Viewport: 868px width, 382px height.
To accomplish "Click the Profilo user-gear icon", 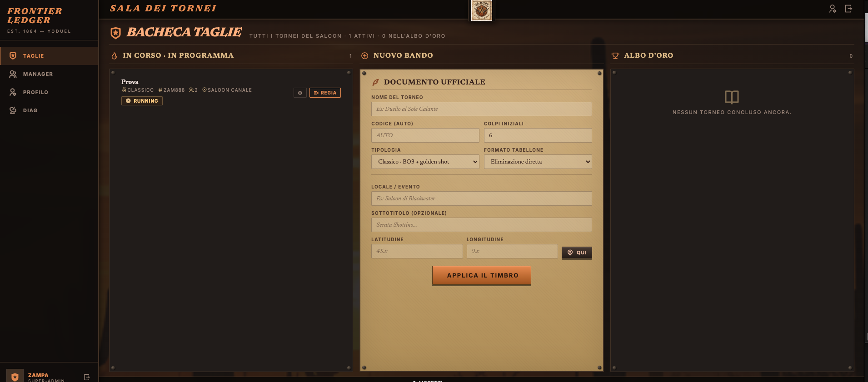I will 13,92.
